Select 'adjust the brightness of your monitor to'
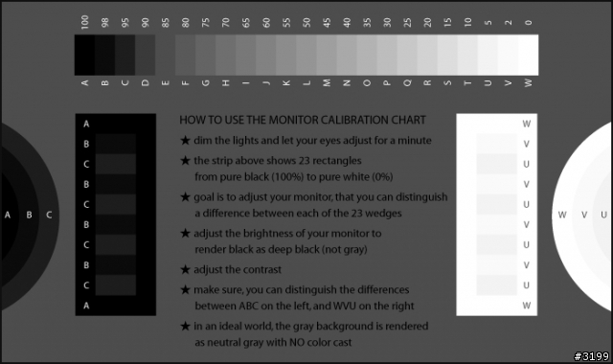Screen dimensions: 613x364 (287, 234)
